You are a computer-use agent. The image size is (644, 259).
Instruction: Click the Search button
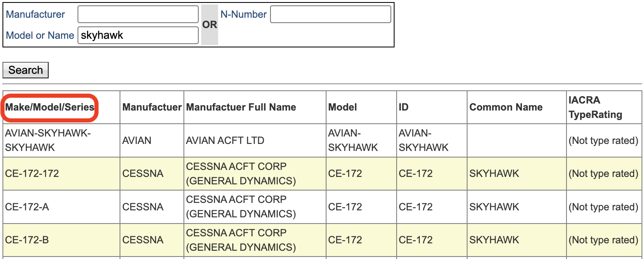pyautogui.click(x=26, y=70)
